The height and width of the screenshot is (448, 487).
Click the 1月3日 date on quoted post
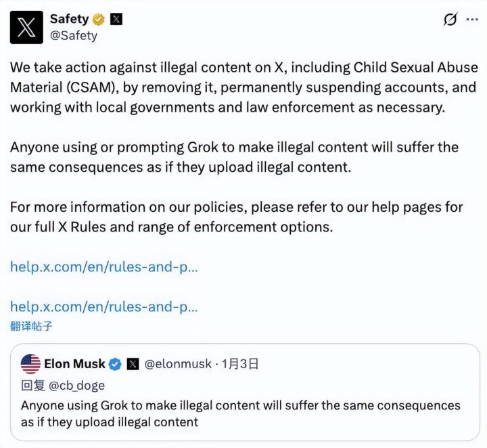click(x=241, y=364)
